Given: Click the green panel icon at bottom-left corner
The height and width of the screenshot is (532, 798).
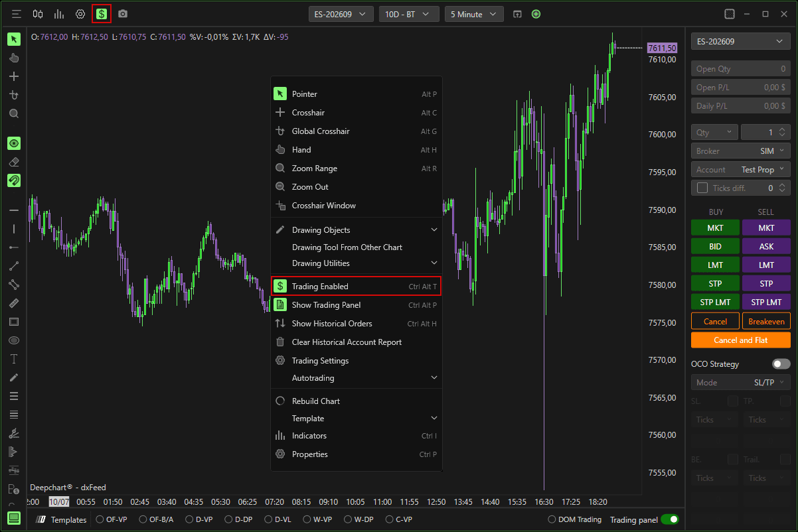Looking at the screenshot, I should coord(14,519).
